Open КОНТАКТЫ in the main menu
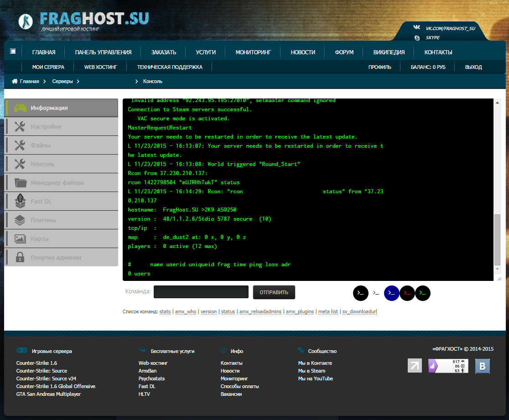509x420 pixels. click(x=438, y=52)
